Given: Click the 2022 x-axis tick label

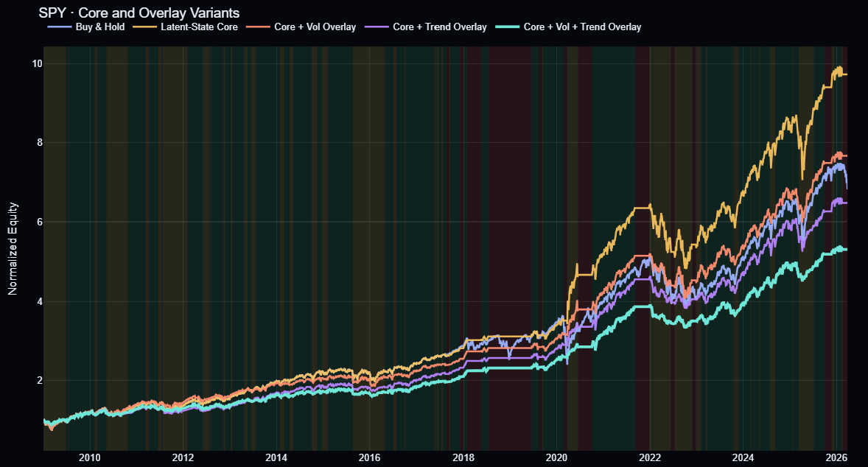Looking at the screenshot, I should 650,457.
